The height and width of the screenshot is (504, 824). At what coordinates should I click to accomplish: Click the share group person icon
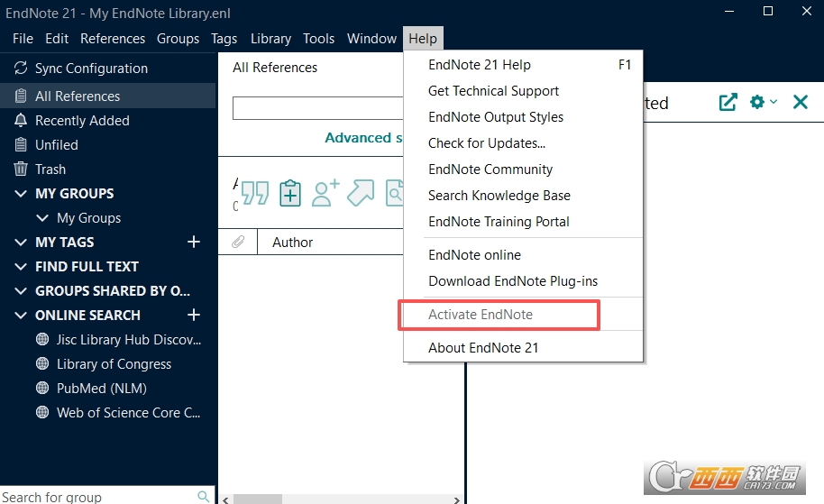325,193
